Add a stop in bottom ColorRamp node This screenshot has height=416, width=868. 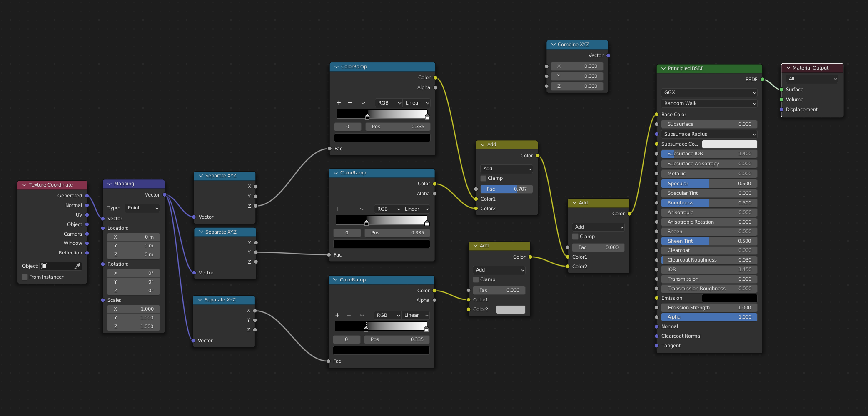pyautogui.click(x=337, y=315)
